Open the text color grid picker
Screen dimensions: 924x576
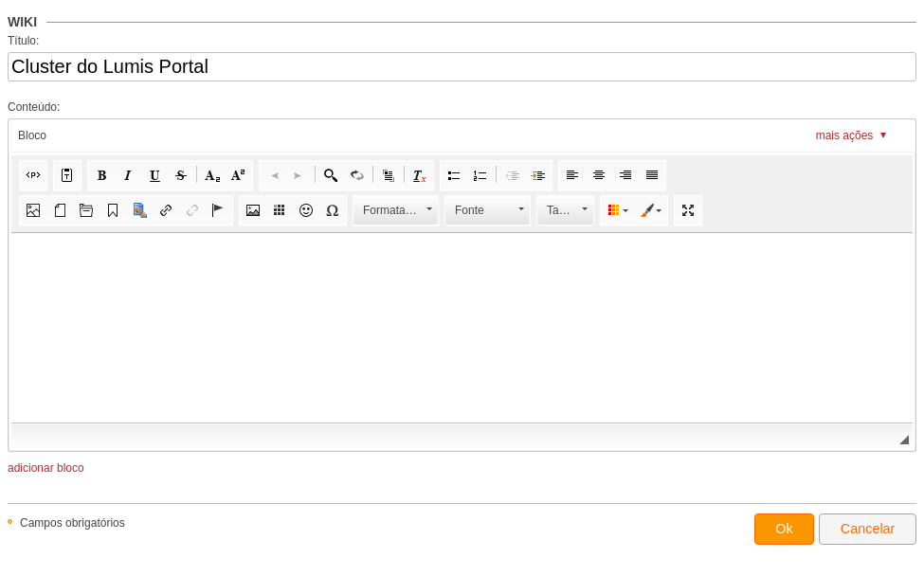pos(617,210)
